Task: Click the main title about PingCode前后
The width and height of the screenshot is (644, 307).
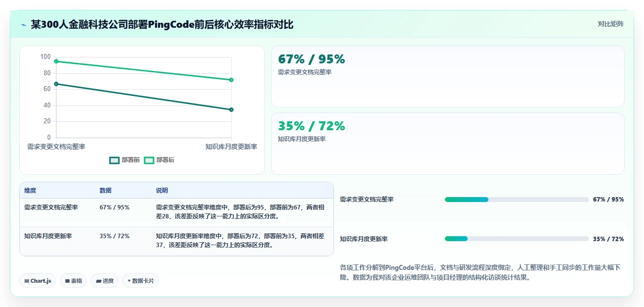Action: pyautogui.click(x=162, y=24)
